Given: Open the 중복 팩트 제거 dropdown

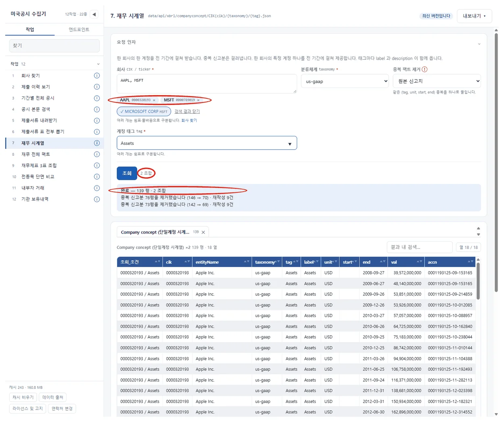Looking at the screenshot, I should (437, 81).
